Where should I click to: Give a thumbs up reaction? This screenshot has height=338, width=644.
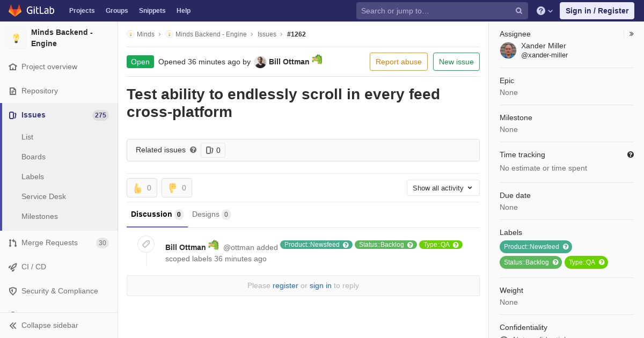pos(142,188)
